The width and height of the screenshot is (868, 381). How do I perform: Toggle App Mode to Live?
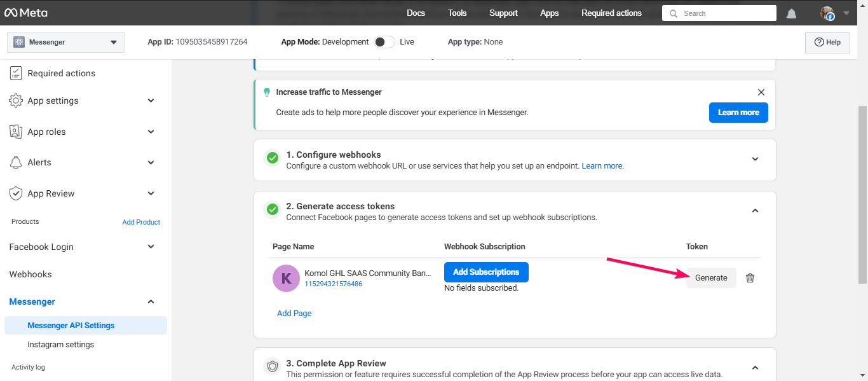point(384,42)
